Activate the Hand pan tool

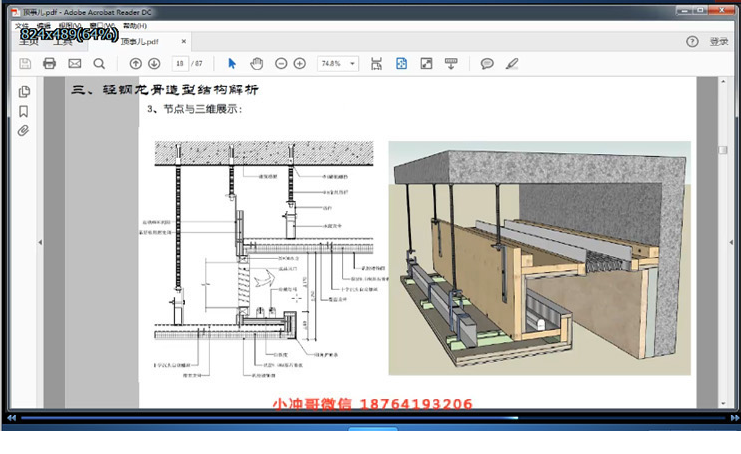[x=257, y=63]
